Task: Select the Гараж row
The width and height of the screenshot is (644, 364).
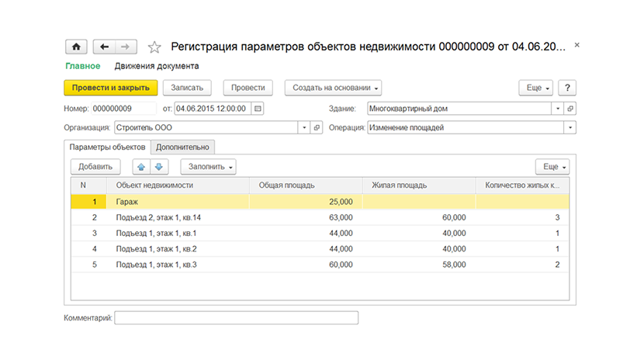Action: tap(320, 202)
